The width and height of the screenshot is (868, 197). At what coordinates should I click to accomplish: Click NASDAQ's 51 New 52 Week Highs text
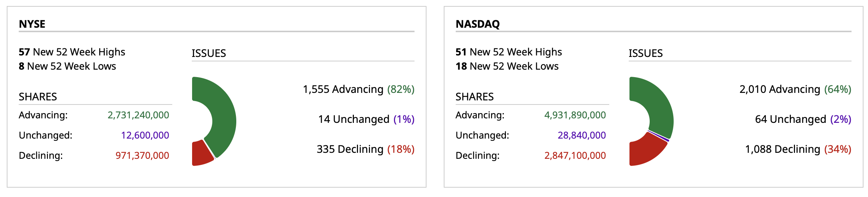coord(509,52)
